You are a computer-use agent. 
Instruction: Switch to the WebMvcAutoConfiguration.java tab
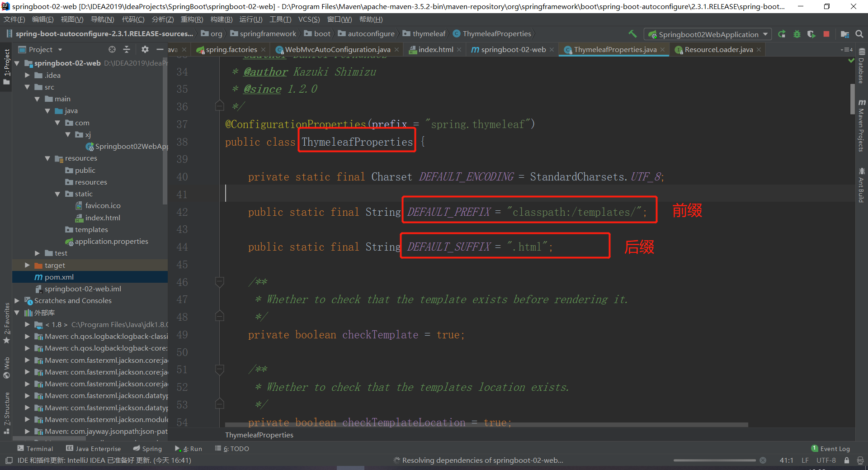pyautogui.click(x=337, y=49)
